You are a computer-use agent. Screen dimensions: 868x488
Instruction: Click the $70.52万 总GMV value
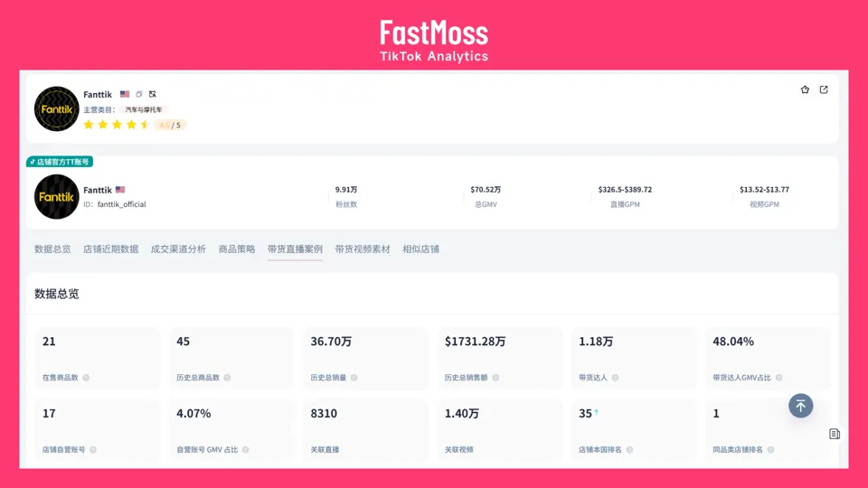pos(486,189)
